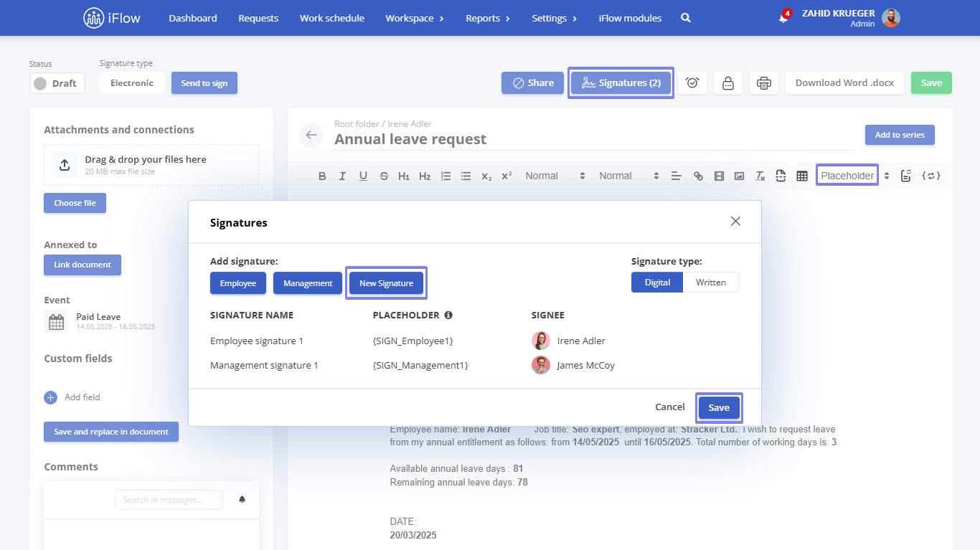Apply Heading 2 style
This screenshot has width=980, height=550.
[425, 176]
